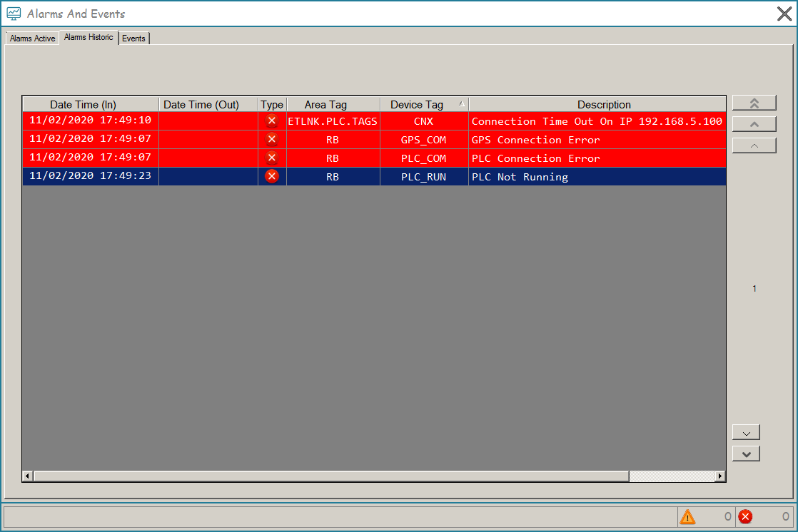Jump to first page with double up arrow
The image size is (798, 532).
click(754, 103)
